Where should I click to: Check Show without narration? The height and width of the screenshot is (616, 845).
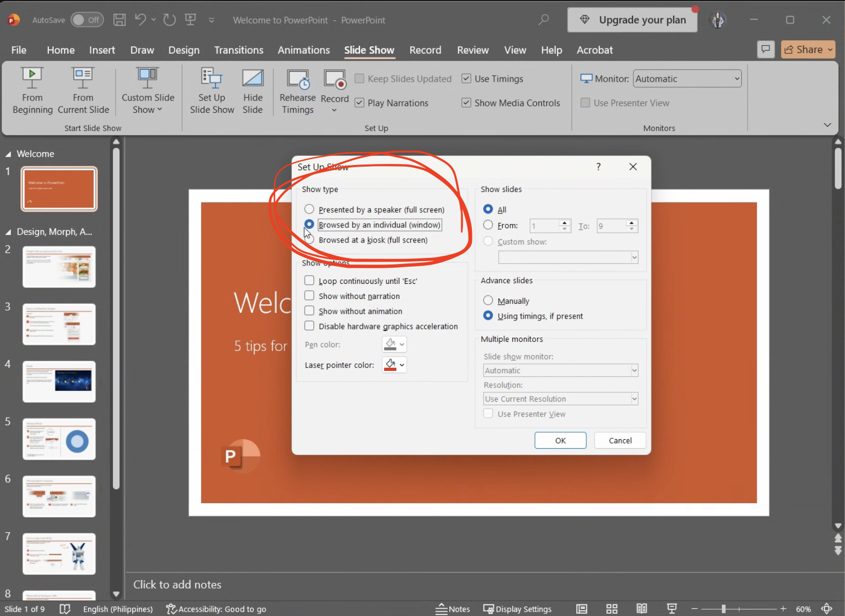point(309,296)
